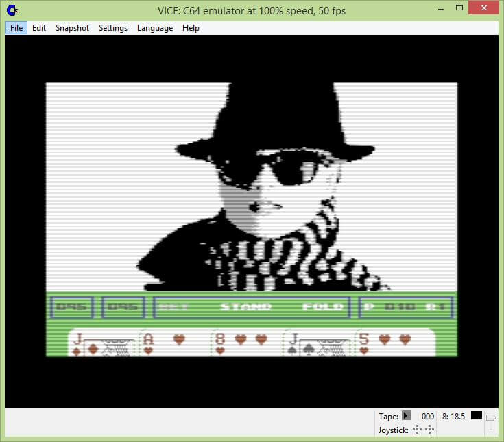Close the VICE emulator window
This screenshot has height=442, width=504.
point(483,8)
